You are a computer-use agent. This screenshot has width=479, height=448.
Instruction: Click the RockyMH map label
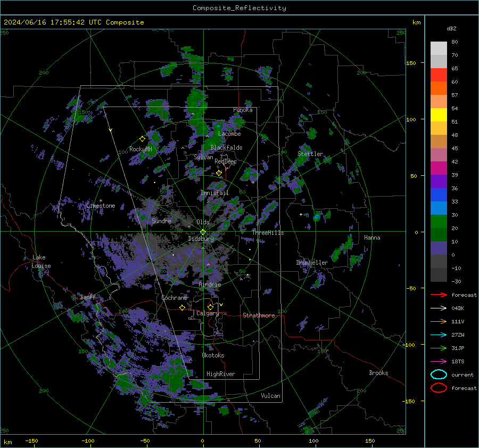click(141, 149)
